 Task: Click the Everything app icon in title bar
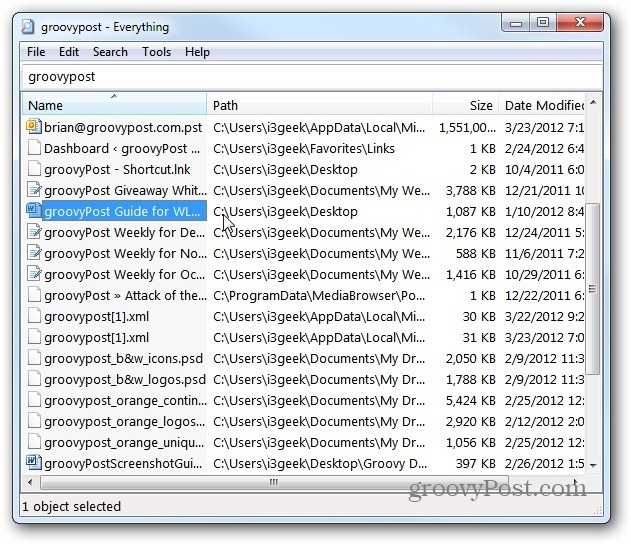pos(30,27)
